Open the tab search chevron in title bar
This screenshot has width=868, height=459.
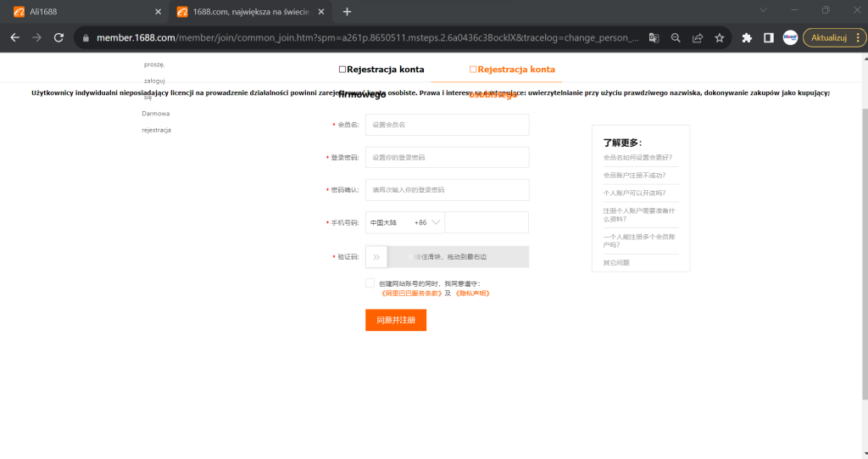pos(764,10)
